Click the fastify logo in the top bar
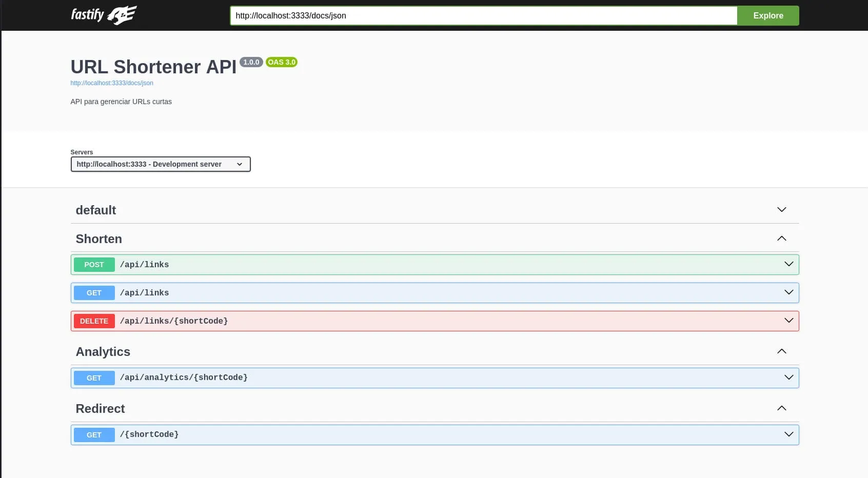Viewport: 868px width, 478px height. pos(103,15)
